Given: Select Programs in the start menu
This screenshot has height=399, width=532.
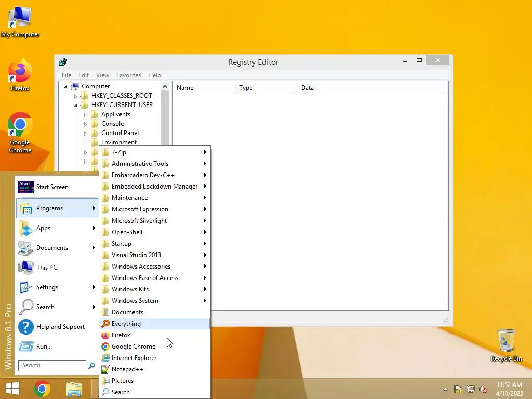Looking at the screenshot, I should point(57,208).
